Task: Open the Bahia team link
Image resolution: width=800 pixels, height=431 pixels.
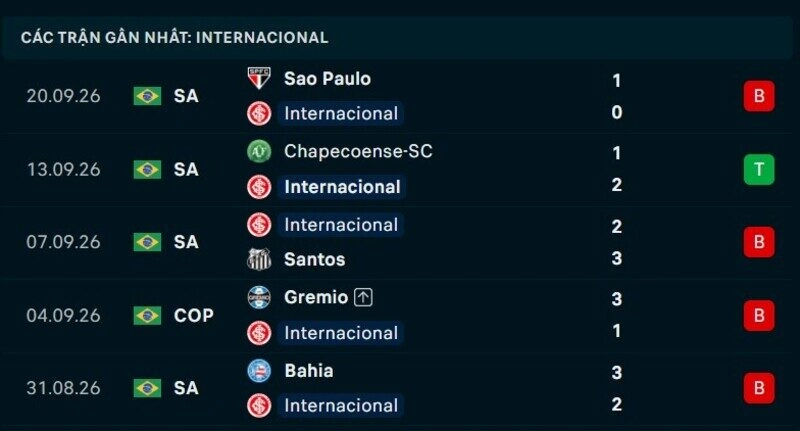Action: pyautogui.click(x=309, y=371)
